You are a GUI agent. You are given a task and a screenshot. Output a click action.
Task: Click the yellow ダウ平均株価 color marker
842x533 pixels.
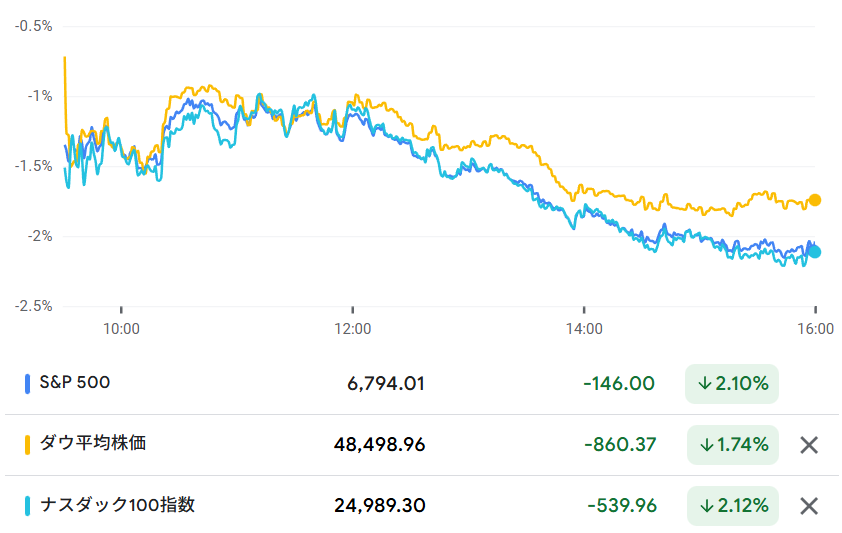click(28, 444)
